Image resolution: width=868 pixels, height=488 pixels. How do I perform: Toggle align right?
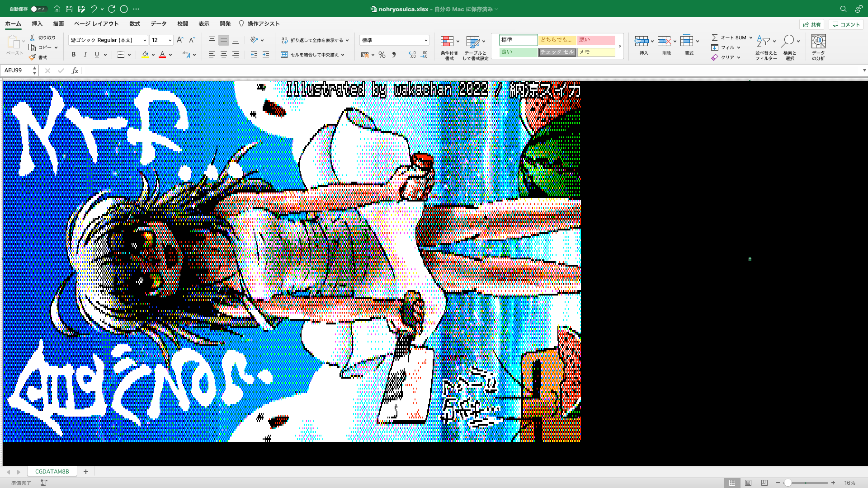236,55
